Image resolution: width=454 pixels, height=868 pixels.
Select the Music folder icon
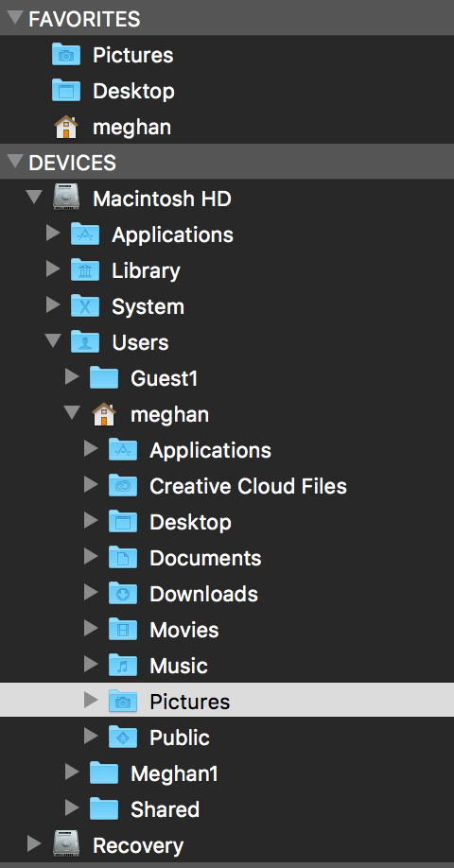[x=123, y=666]
